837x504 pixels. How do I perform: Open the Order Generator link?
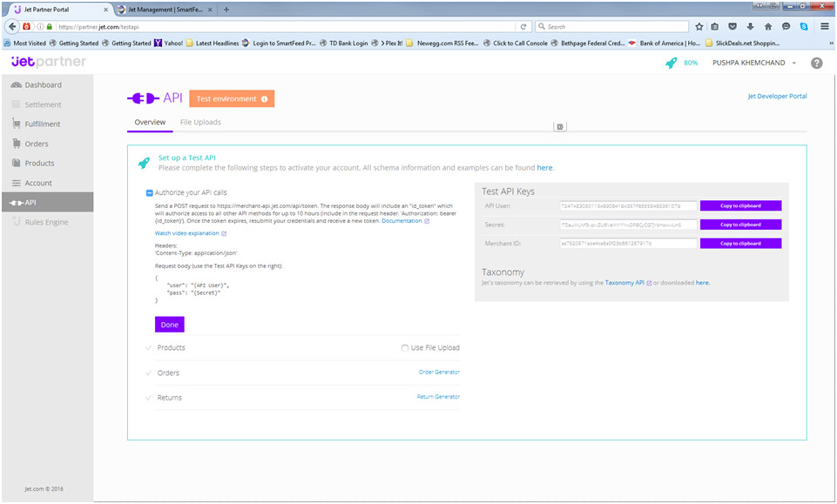click(x=439, y=373)
